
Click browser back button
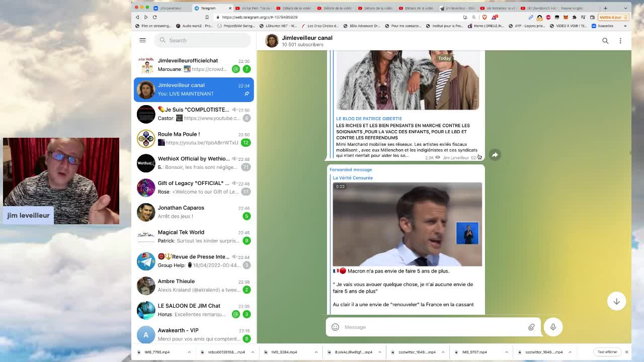click(137, 17)
